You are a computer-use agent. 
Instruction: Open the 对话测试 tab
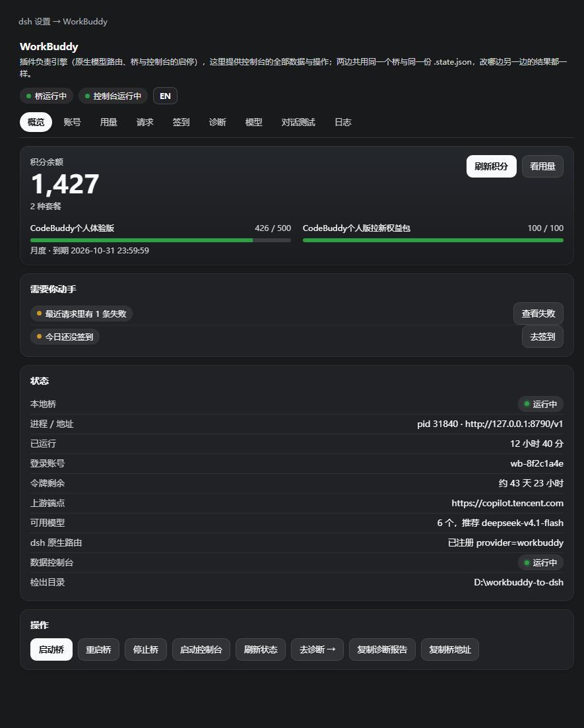[298, 122]
